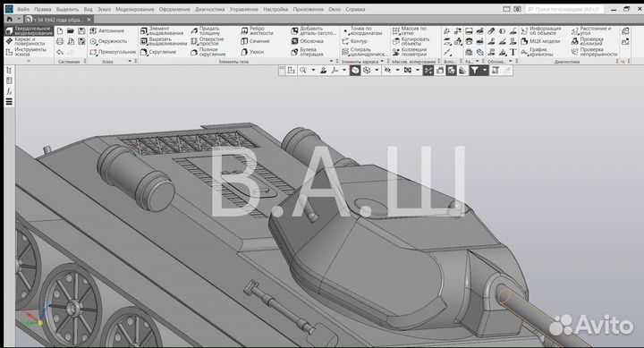Screen dimensions: 644x348
Task: Expand the zoom options dropdown arrow
Action: point(313,71)
